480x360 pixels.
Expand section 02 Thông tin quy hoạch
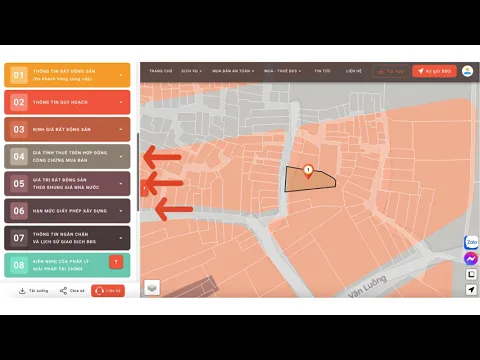point(67,102)
